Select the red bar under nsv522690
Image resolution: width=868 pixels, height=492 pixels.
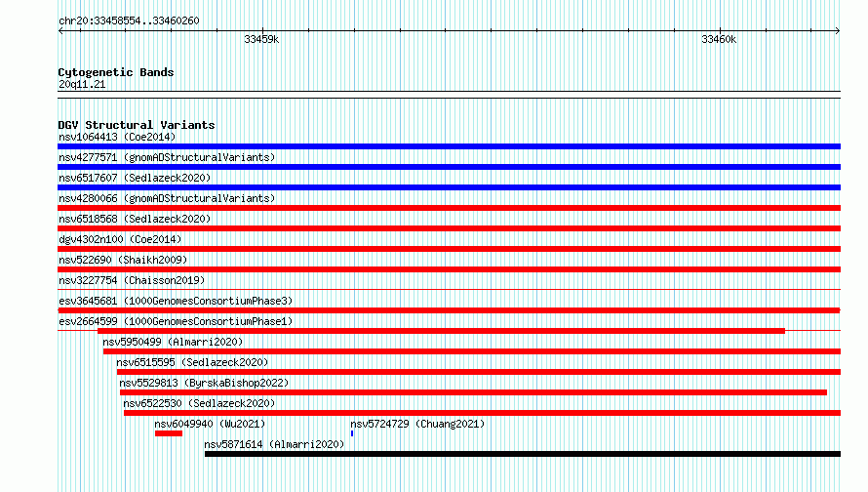(449, 269)
